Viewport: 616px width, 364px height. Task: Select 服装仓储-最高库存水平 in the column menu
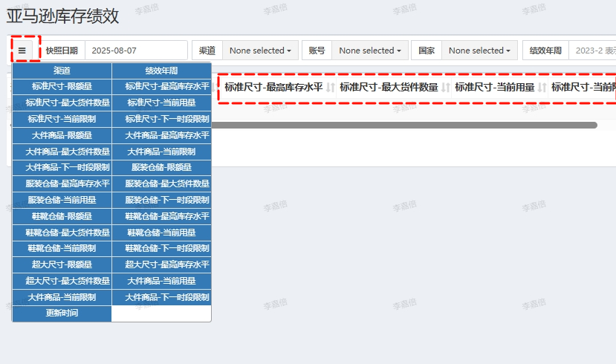62,183
